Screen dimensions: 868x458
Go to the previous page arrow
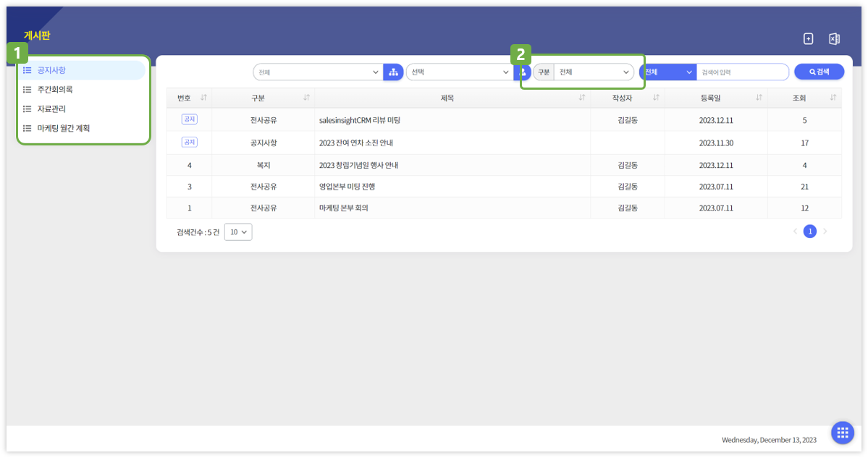coord(796,232)
